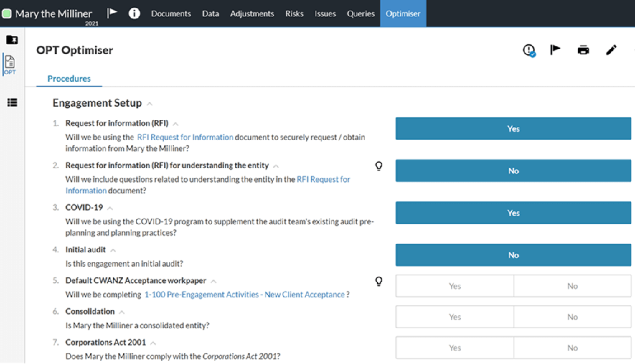Click the folder icon in left sidebar
Screen dimensions: 635x364
pyautogui.click(x=11, y=40)
